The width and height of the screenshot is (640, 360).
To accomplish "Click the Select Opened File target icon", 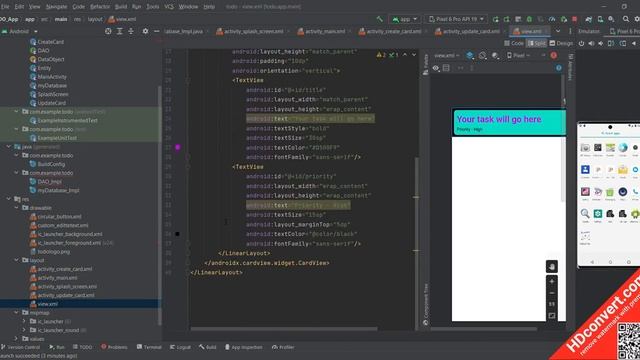I will click(x=108, y=31).
